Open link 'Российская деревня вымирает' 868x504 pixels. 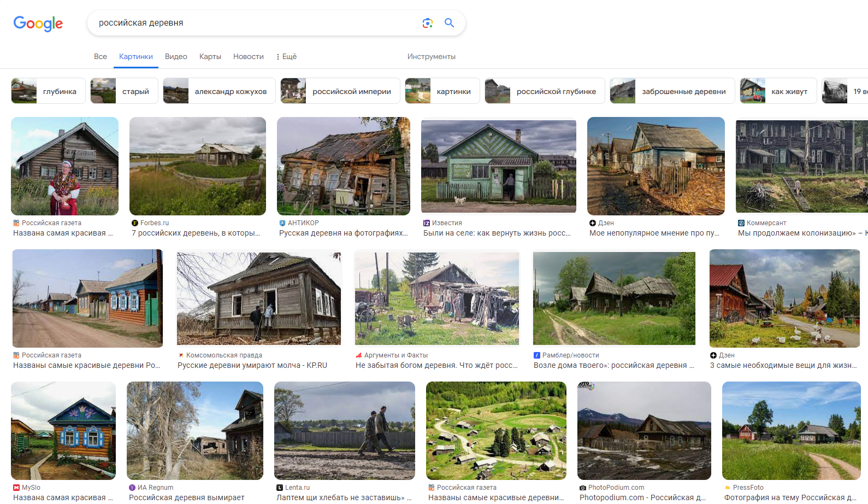pos(187,497)
